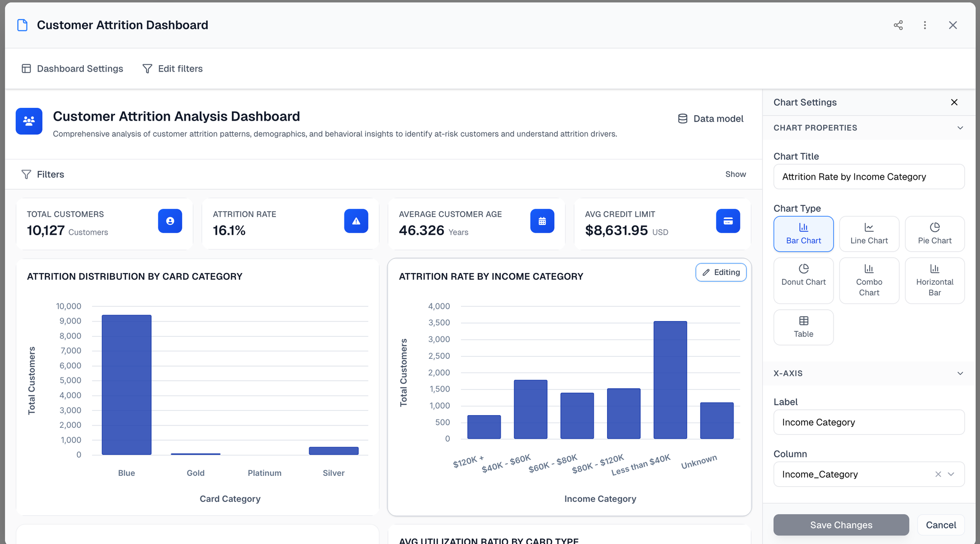
Task: Choose the Table chart type
Action: 803,327
